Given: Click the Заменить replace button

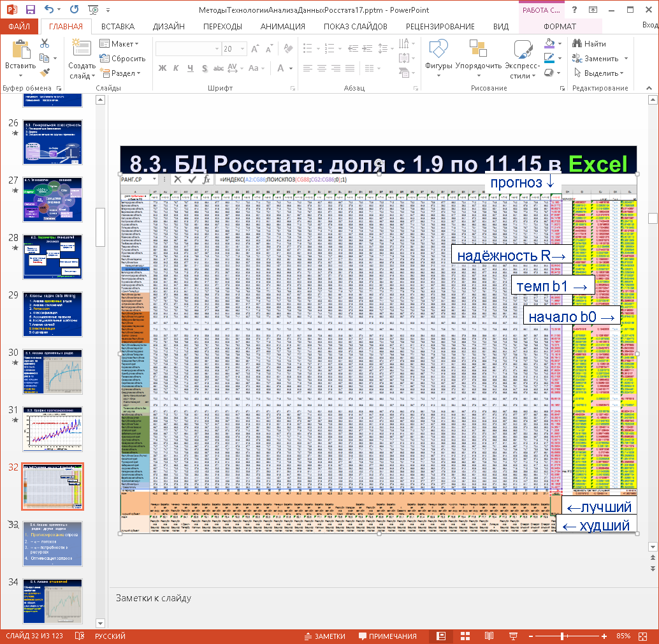Looking at the screenshot, I should pos(595,59).
